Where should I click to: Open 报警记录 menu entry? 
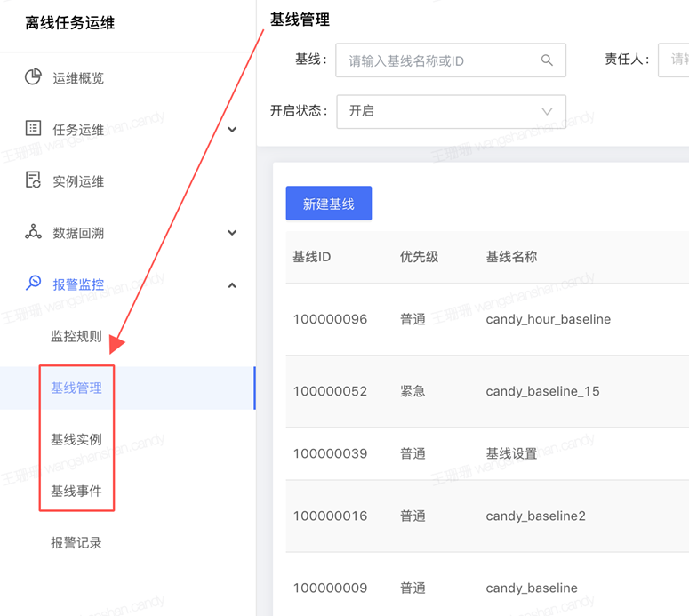pos(76,543)
